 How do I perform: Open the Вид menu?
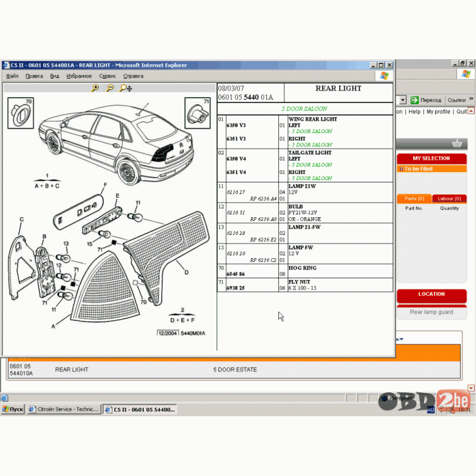[x=54, y=76]
